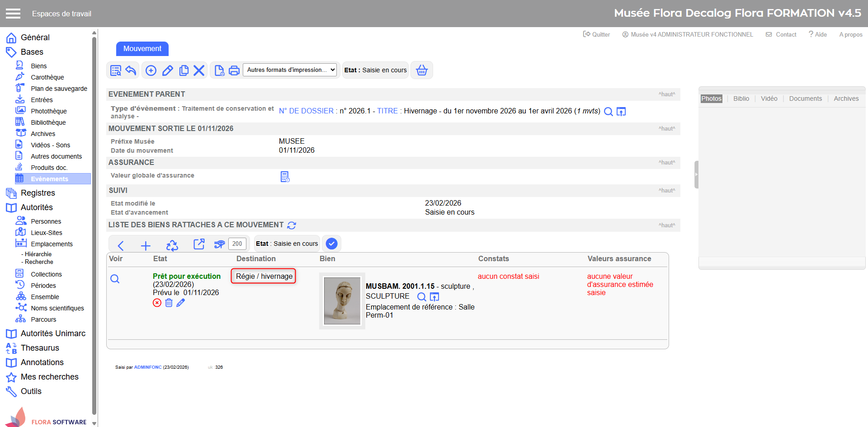Click the sculpture thumbnail image
The height and width of the screenshot is (427, 868).
point(342,300)
